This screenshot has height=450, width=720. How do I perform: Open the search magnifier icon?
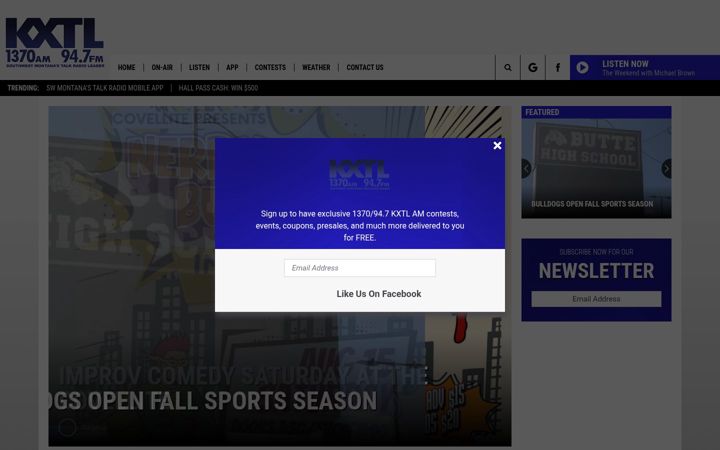507,68
